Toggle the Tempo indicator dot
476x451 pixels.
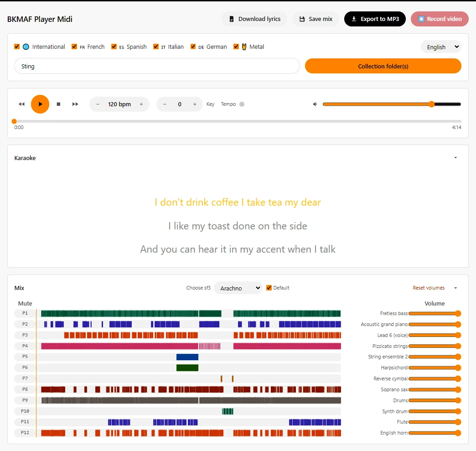point(242,104)
